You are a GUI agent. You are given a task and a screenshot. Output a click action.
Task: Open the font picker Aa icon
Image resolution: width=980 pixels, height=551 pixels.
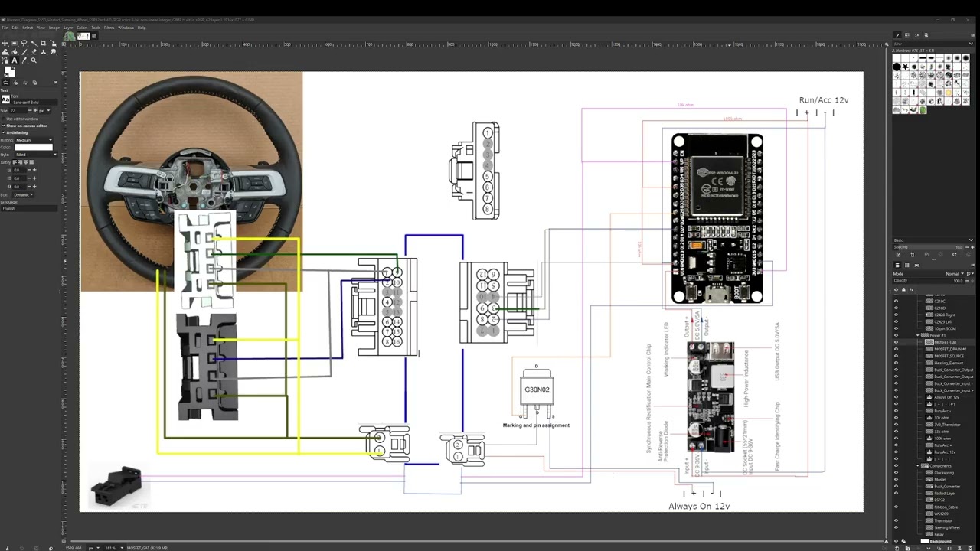coord(5,99)
